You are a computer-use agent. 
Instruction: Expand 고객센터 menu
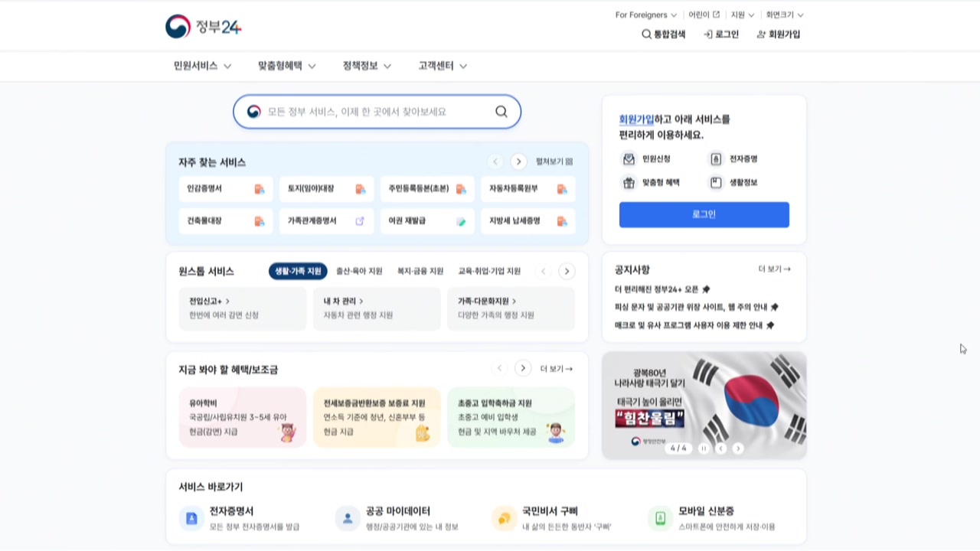click(443, 66)
